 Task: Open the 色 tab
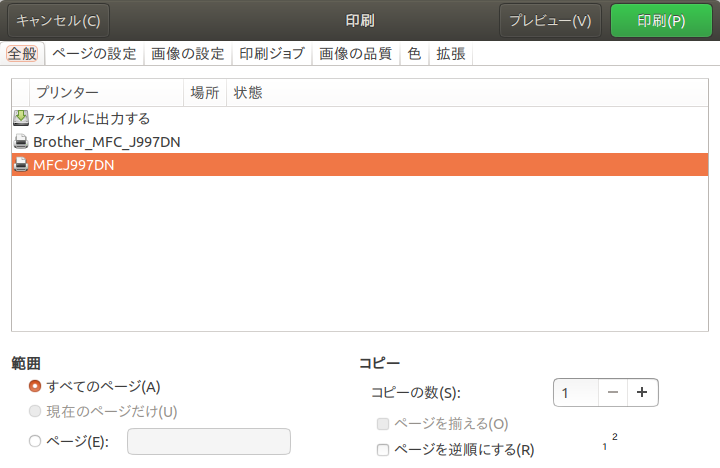[414, 54]
